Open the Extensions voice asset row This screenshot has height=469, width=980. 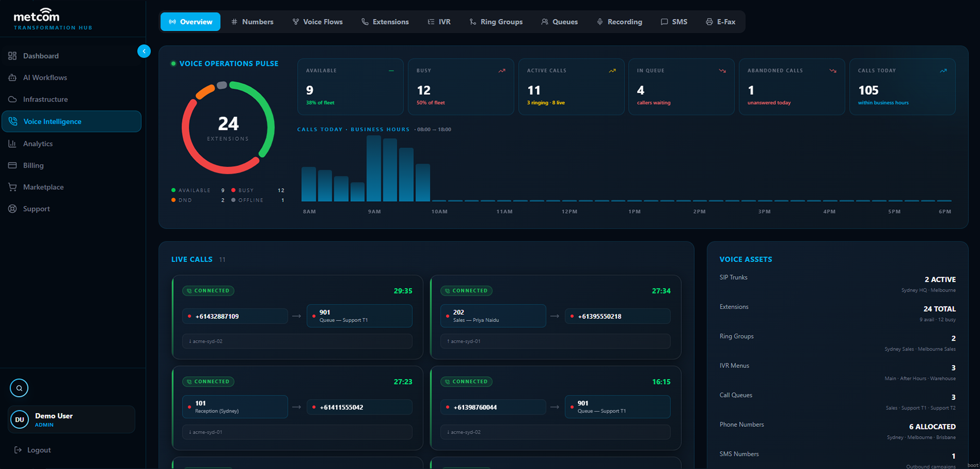pyautogui.click(x=838, y=313)
